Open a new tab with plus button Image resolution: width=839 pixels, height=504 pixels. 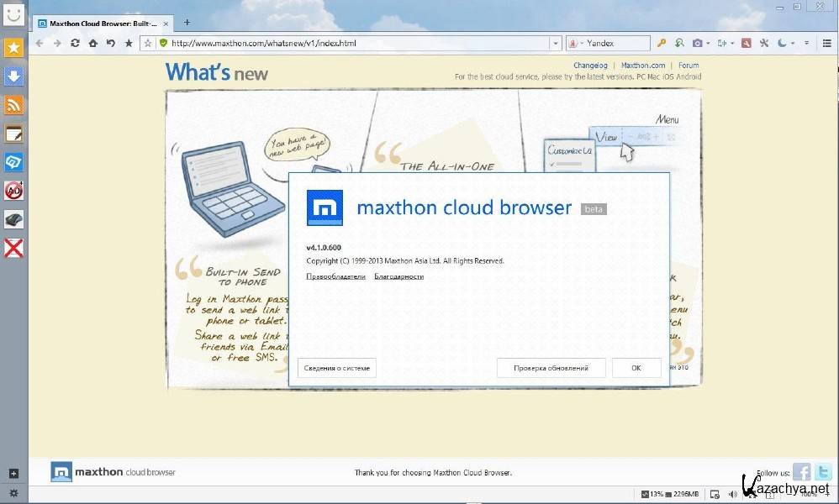tap(187, 23)
